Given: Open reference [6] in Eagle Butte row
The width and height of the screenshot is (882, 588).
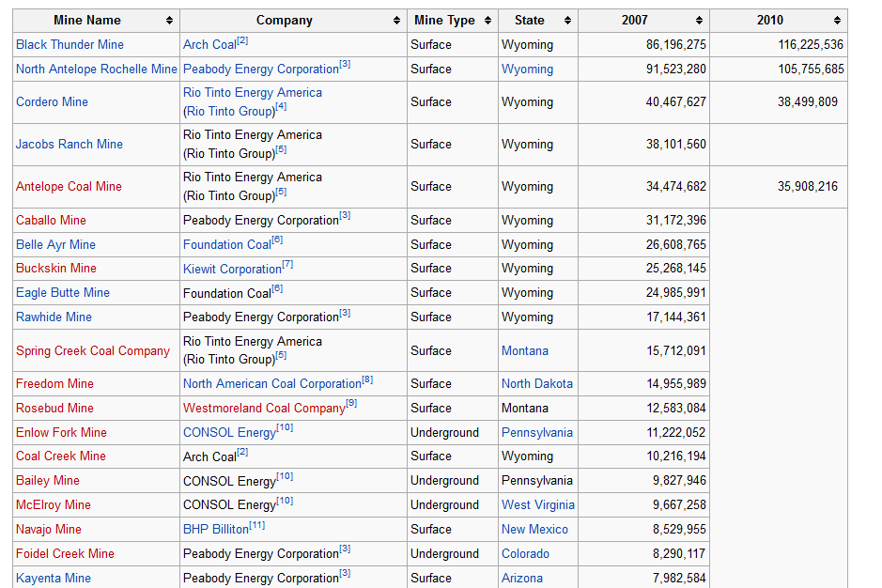Looking at the screenshot, I should tap(277, 288).
